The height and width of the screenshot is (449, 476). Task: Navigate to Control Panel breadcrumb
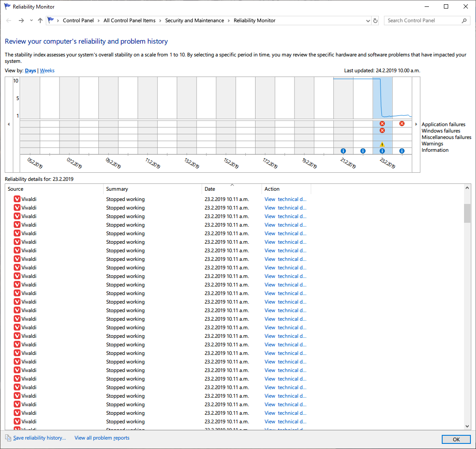[x=78, y=21]
